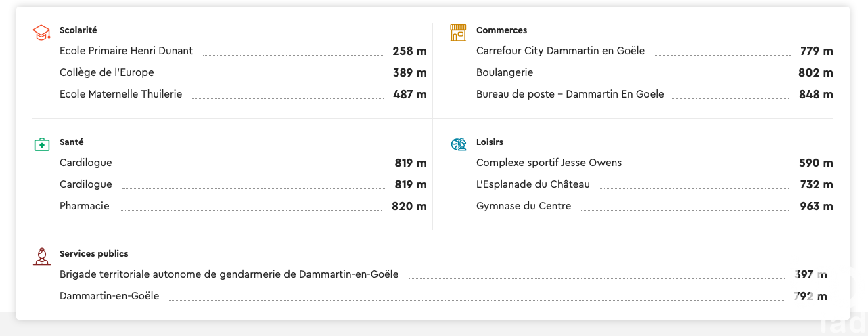Select Complexe sportif Jesse Owens
The height and width of the screenshot is (336, 868).
point(549,163)
